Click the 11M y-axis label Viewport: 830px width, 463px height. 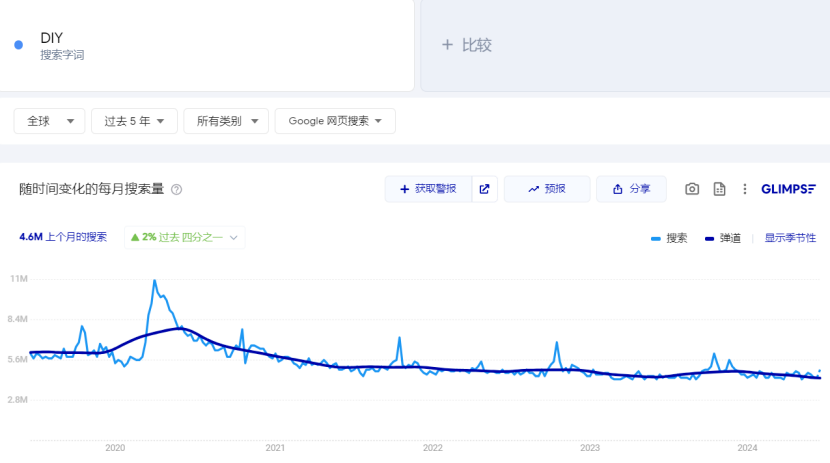click(19, 279)
